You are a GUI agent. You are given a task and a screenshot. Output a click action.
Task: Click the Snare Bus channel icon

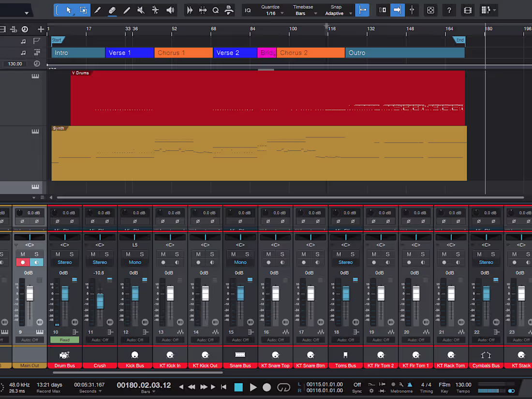point(240,355)
